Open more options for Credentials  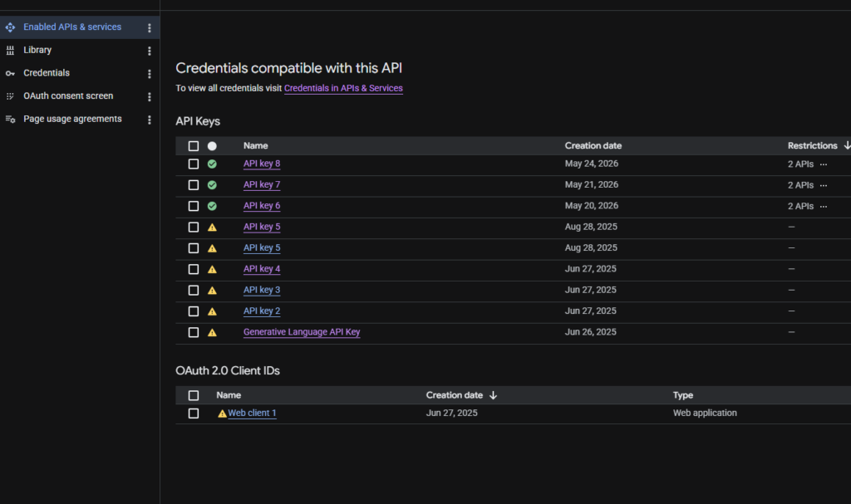click(150, 74)
